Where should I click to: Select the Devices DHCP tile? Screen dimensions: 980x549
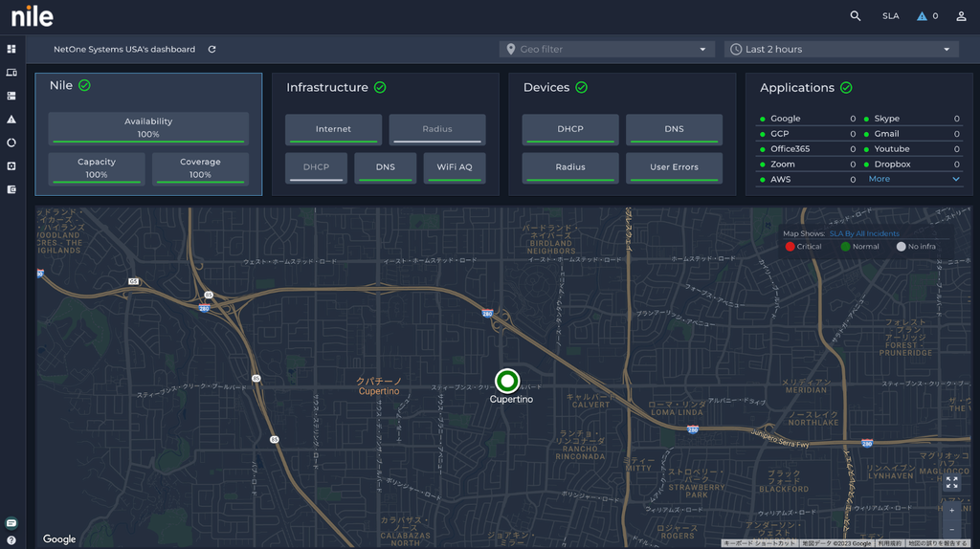[x=570, y=129]
